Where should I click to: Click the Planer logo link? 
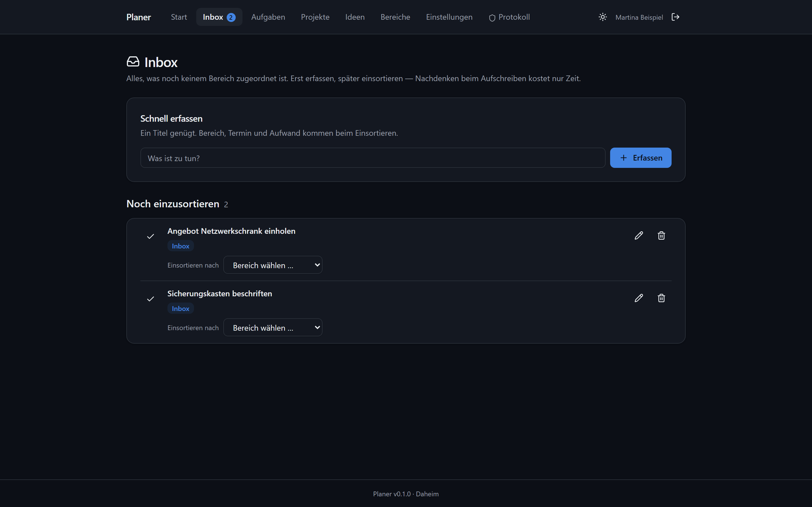coord(139,17)
